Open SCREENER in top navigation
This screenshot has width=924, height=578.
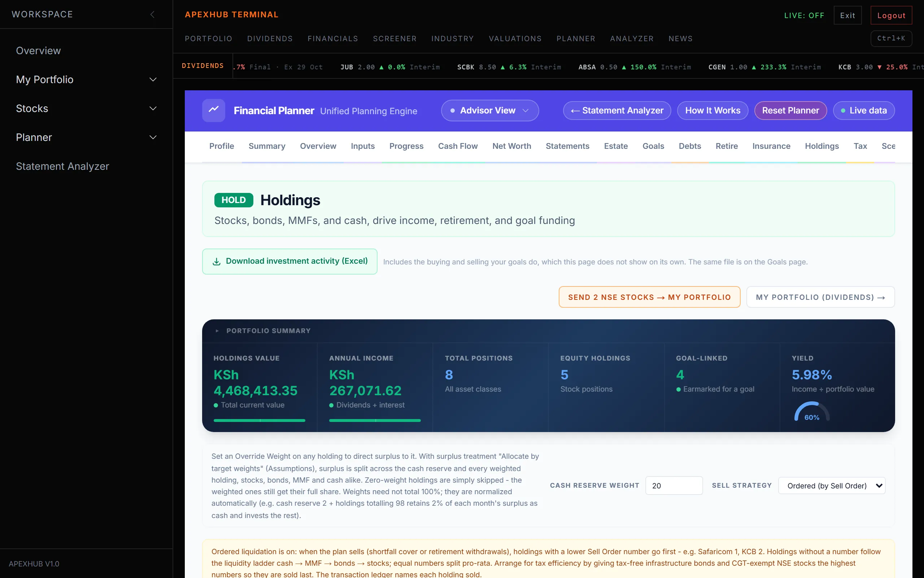click(395, 39)
